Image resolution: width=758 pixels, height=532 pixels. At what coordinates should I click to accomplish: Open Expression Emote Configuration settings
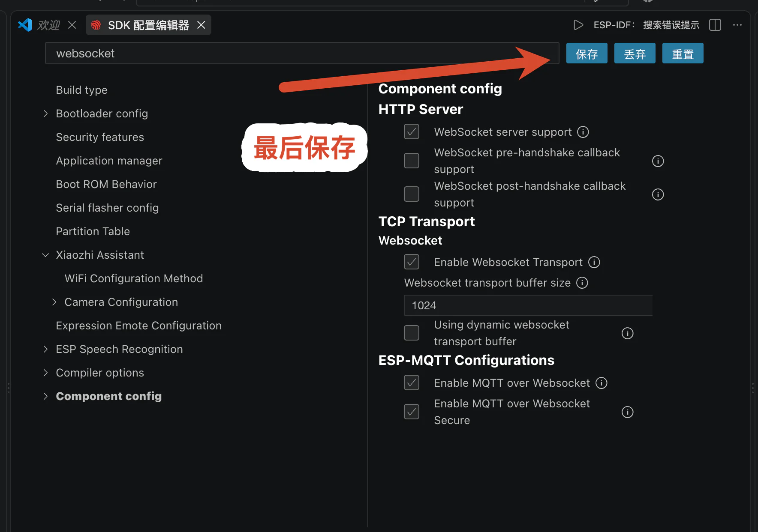pyautogui.click(x=139, y=326)
